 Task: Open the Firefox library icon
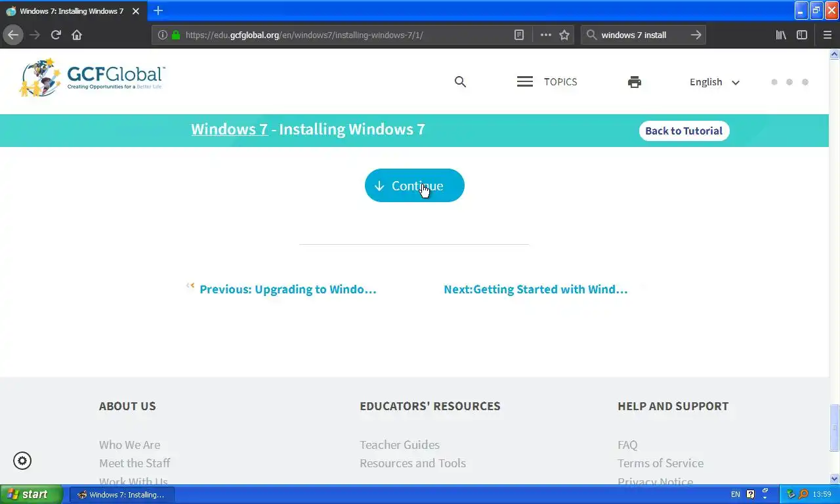coord(781,35)
